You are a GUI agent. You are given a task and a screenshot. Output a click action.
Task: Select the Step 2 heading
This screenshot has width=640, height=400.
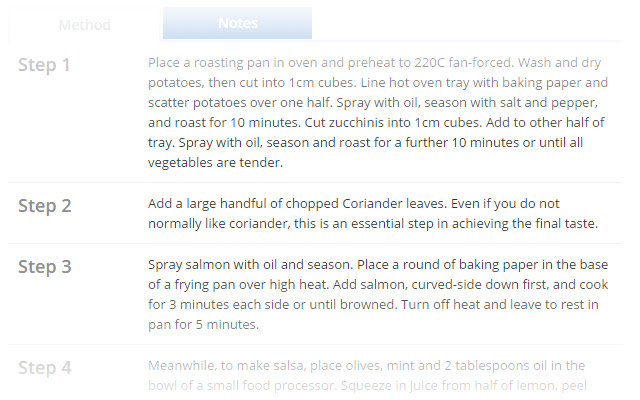(x=44, y=206)
